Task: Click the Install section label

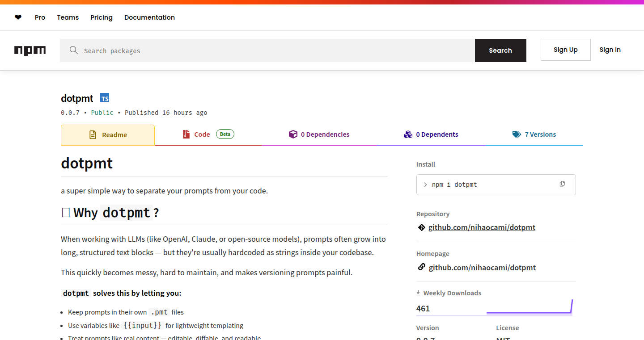Action: (x=426, y=164)
